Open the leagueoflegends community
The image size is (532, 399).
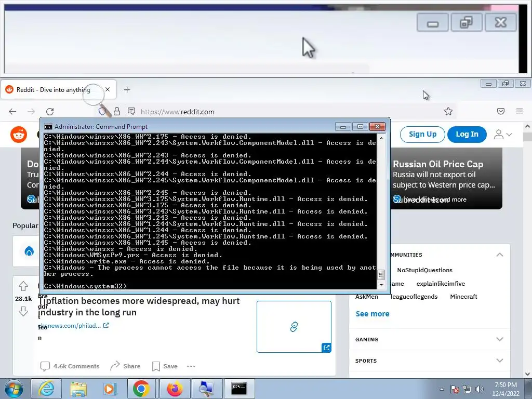coord(414,297)
